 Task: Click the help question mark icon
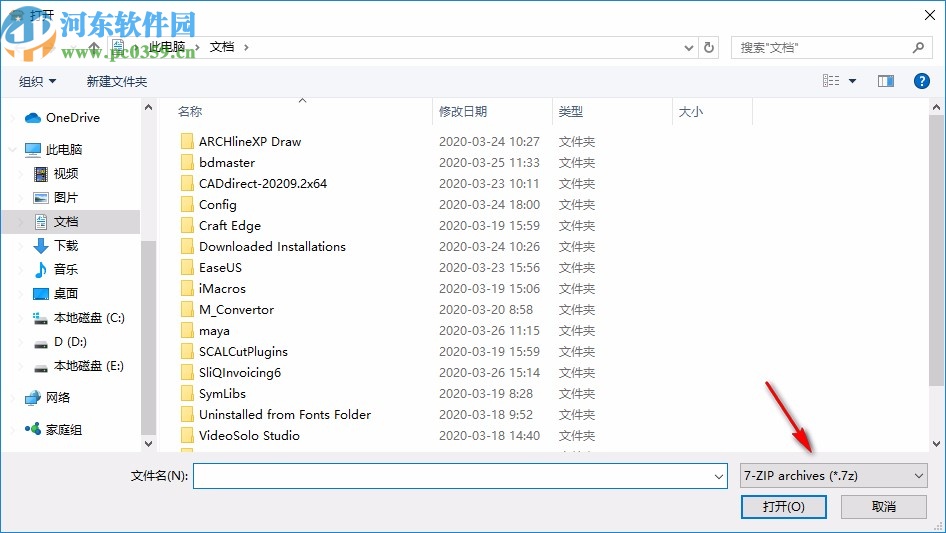tap(921, 81)
